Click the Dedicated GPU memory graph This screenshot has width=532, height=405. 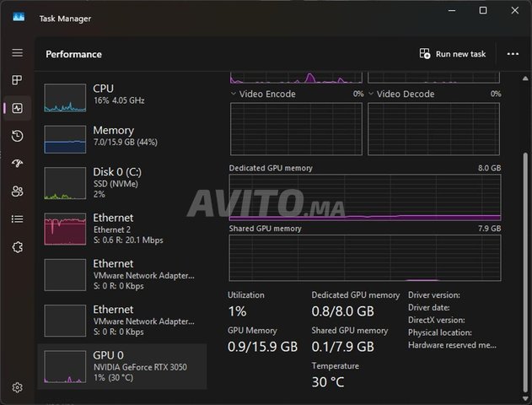tap(365, 196)
